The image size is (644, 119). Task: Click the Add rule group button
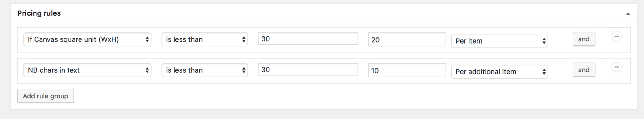coord(46,96)
